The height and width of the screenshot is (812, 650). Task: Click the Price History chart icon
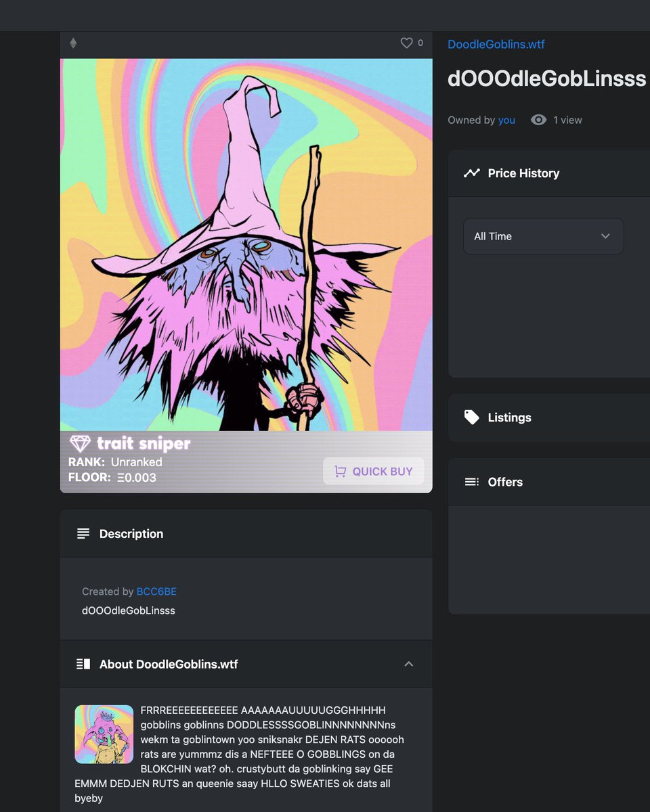(x=471, y=173)
